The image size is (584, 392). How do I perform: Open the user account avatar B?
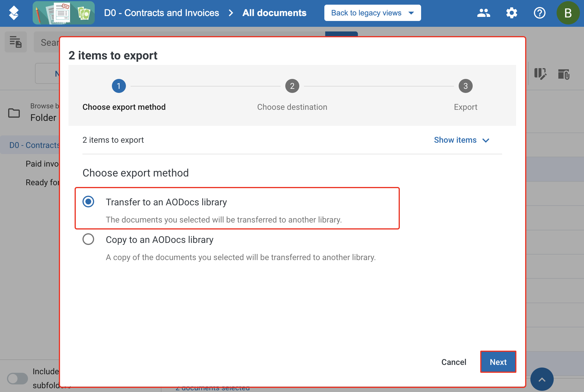pos(568,13)
